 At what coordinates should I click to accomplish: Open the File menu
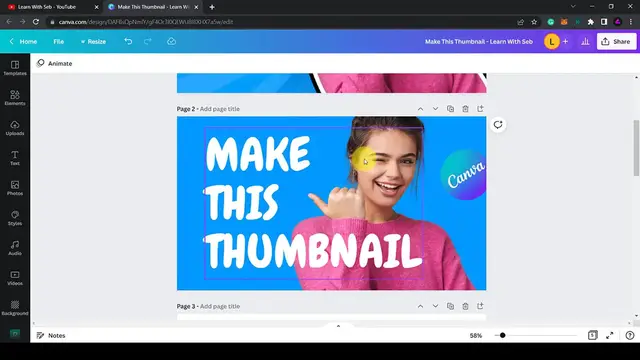(x=58, y=42)
